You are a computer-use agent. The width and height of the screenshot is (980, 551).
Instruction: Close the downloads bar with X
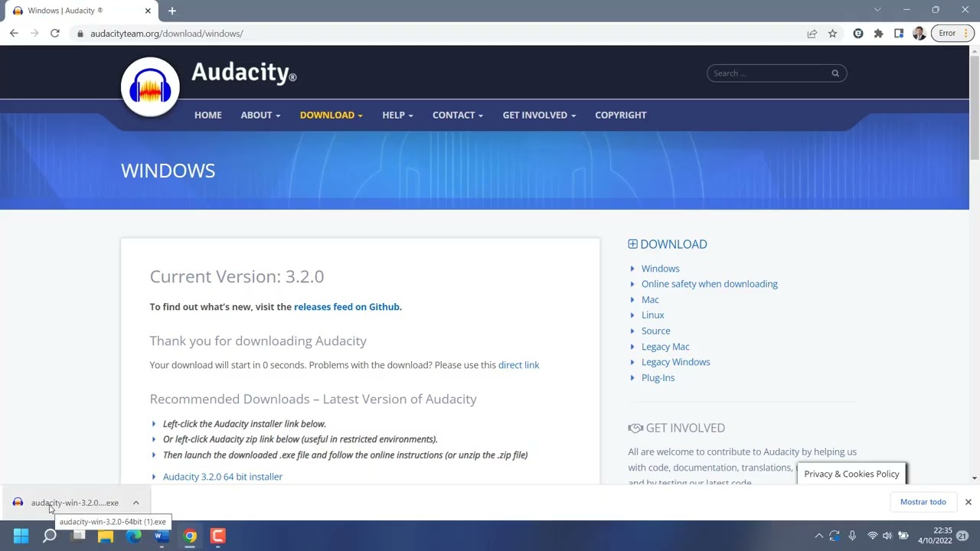point(968,502)
